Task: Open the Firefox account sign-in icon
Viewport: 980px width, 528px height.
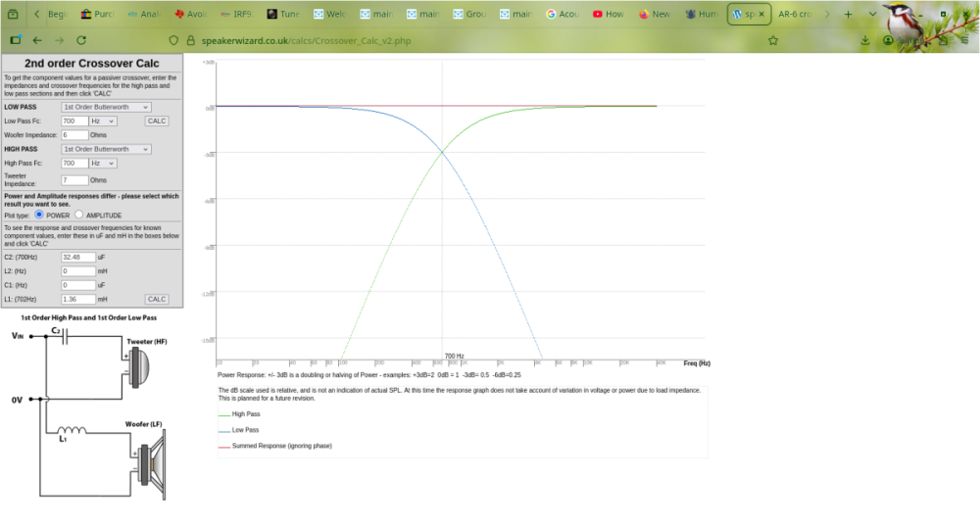Action: 888,40
